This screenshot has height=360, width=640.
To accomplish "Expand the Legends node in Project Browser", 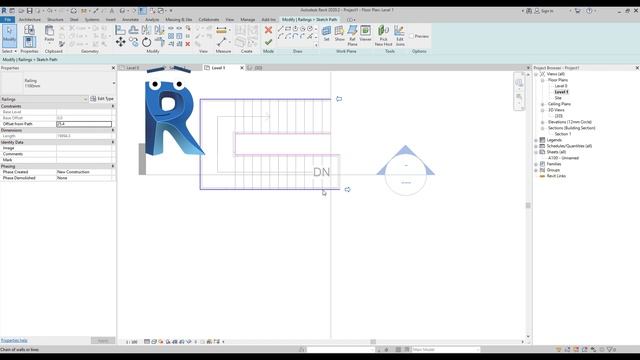I will tap(536, 140).
